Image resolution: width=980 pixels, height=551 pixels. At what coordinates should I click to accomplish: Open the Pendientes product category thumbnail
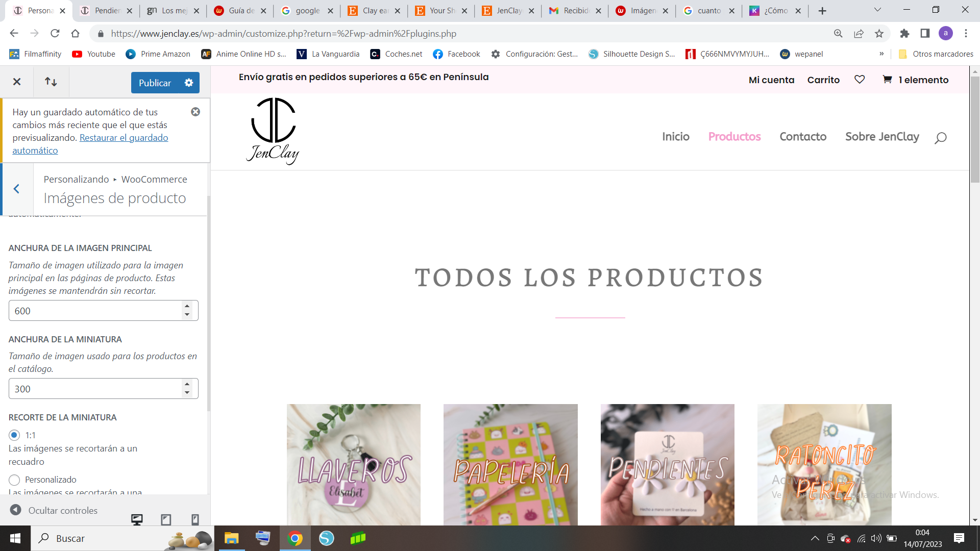point(668,465)
